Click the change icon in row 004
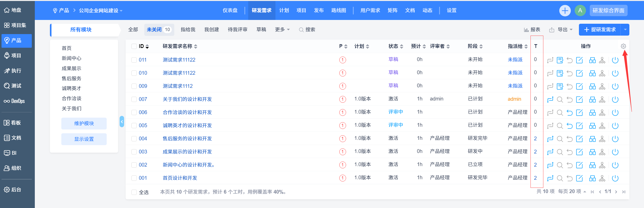 tap(550, 139)
